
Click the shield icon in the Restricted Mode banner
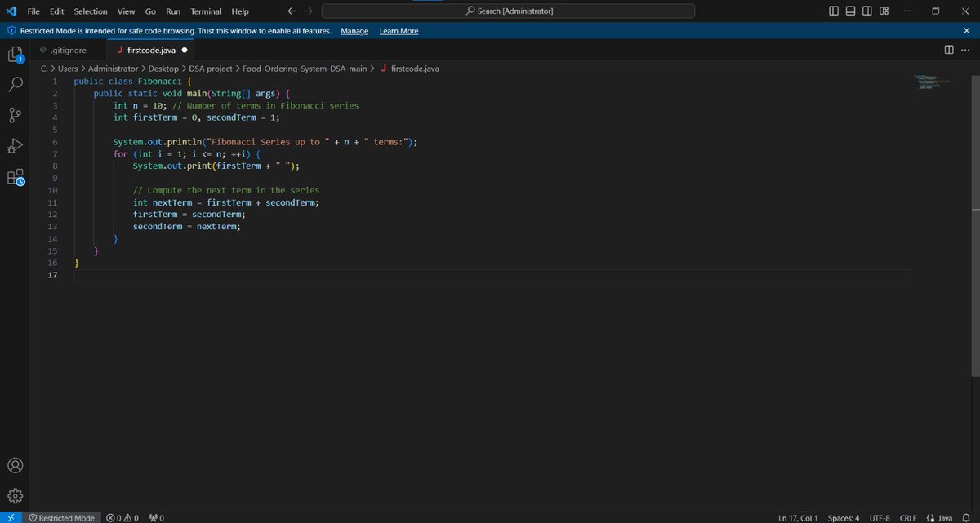coord(11,31)
